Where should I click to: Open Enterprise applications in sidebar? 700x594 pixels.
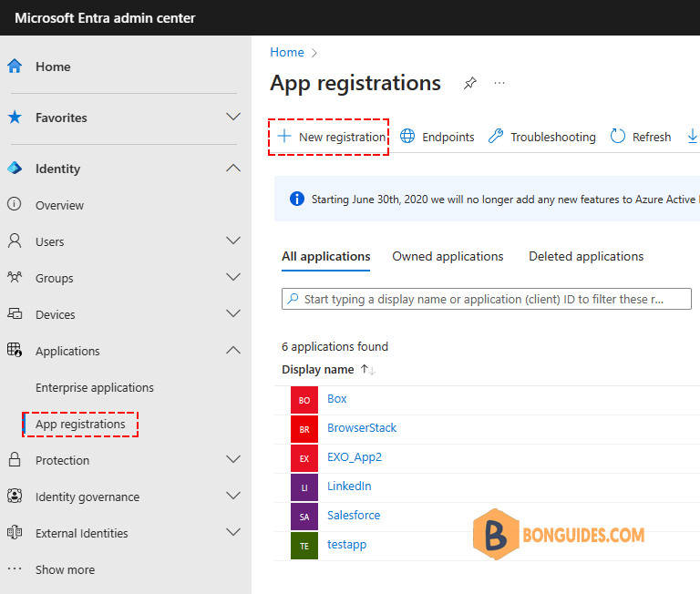pos(95,387)
